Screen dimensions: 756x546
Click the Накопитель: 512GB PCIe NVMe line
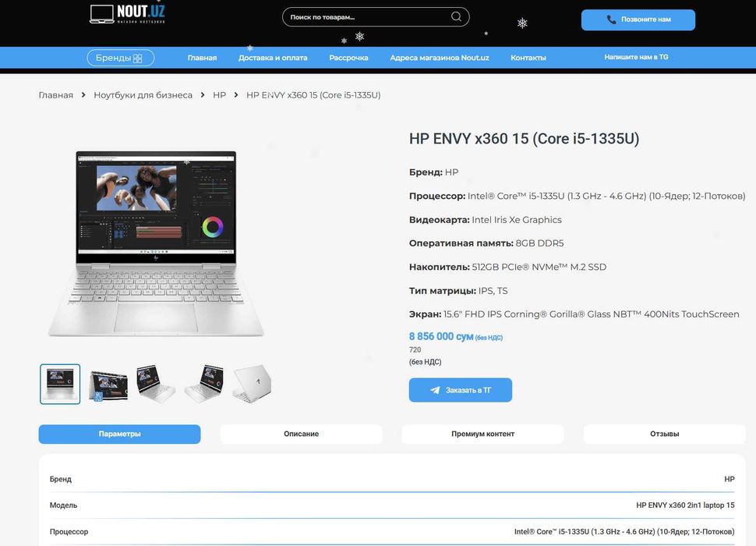tap(507, 267)
